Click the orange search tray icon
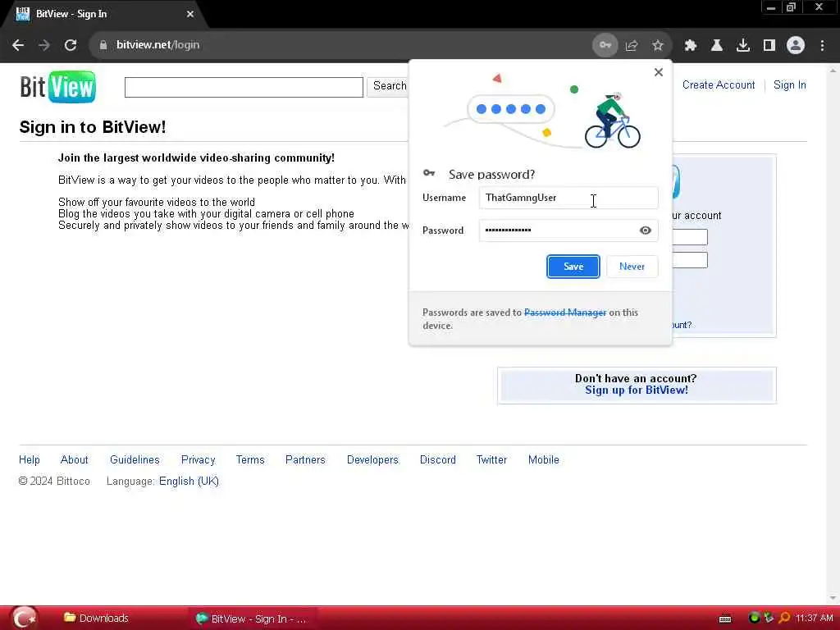 tap(784, 619)
